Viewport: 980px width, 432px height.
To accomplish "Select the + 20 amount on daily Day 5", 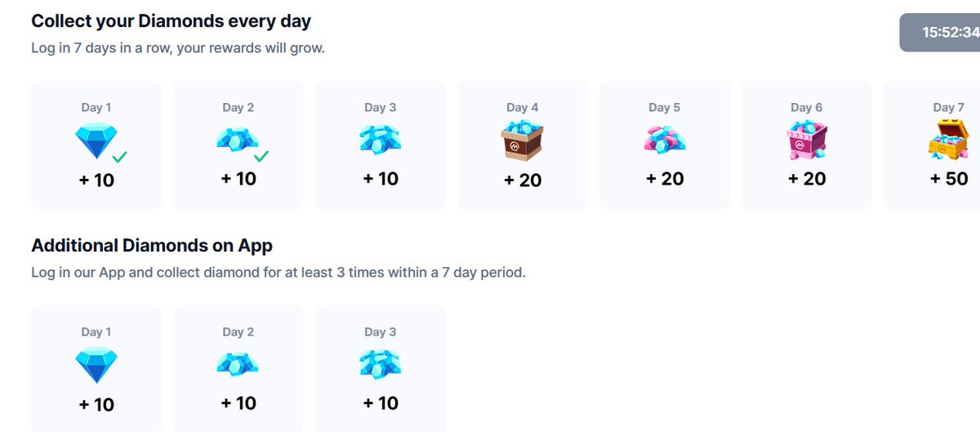I will click(664, 178).
